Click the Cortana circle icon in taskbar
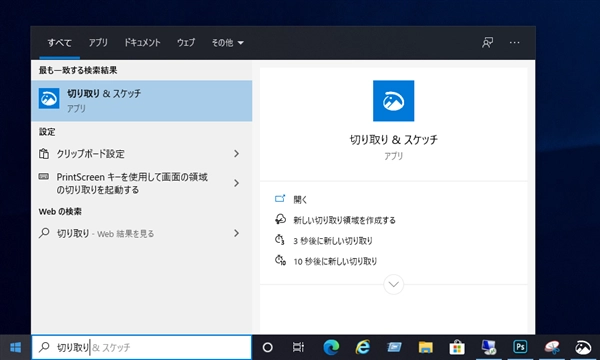The width and height of the screenshot is (600, 360). 267,347
